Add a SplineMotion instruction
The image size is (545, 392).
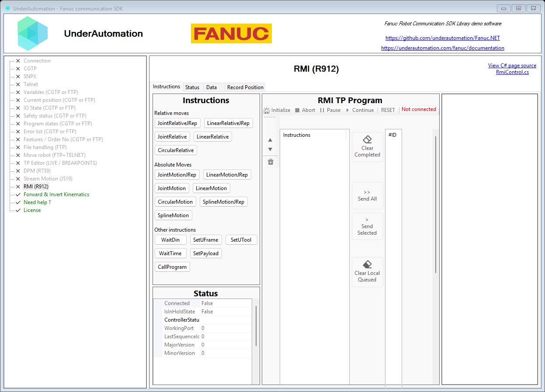174,215
